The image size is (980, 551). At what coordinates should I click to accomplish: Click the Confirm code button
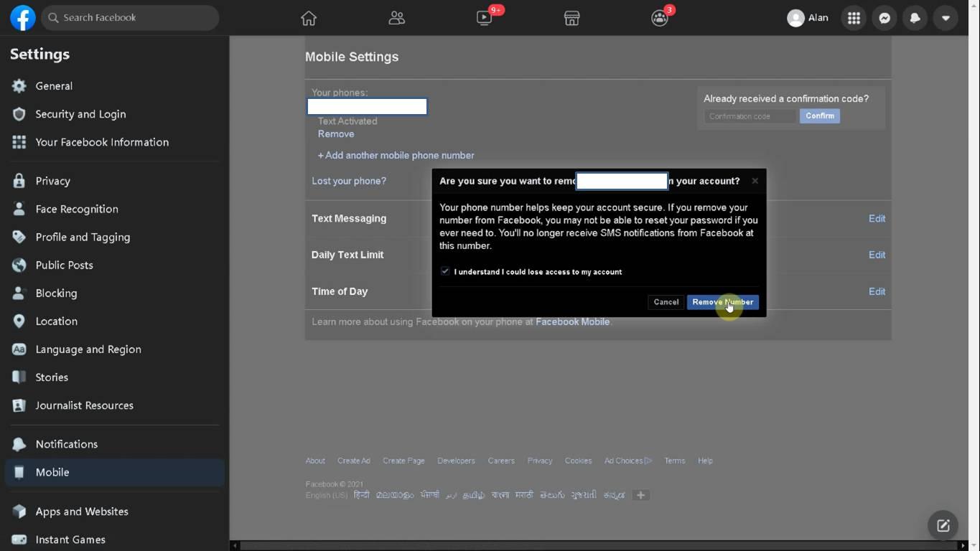pos(820,116)
